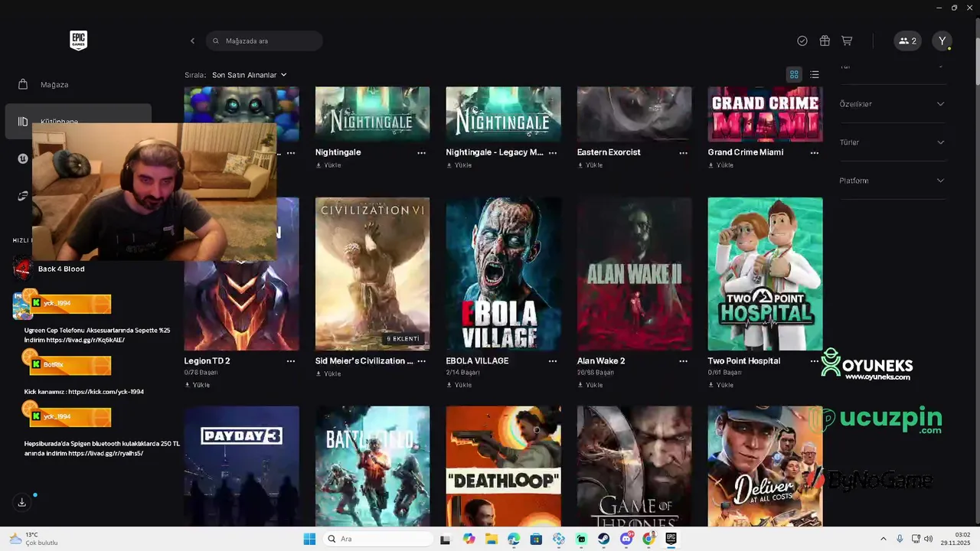This screenshot has width=980, height=551.
Task: Open the Two Point Hospital cover art
Action: click(x=765, y=274)
